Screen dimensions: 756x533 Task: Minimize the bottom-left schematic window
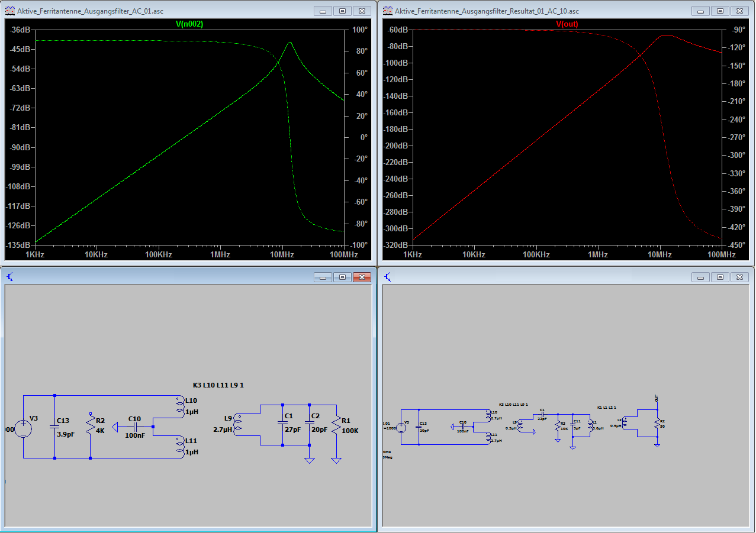[x=324, y=277]
